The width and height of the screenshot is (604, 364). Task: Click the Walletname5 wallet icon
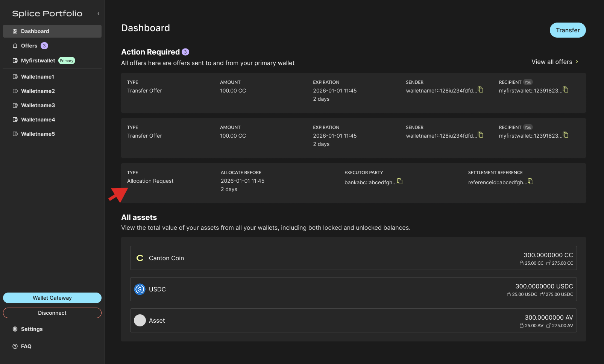15,134
